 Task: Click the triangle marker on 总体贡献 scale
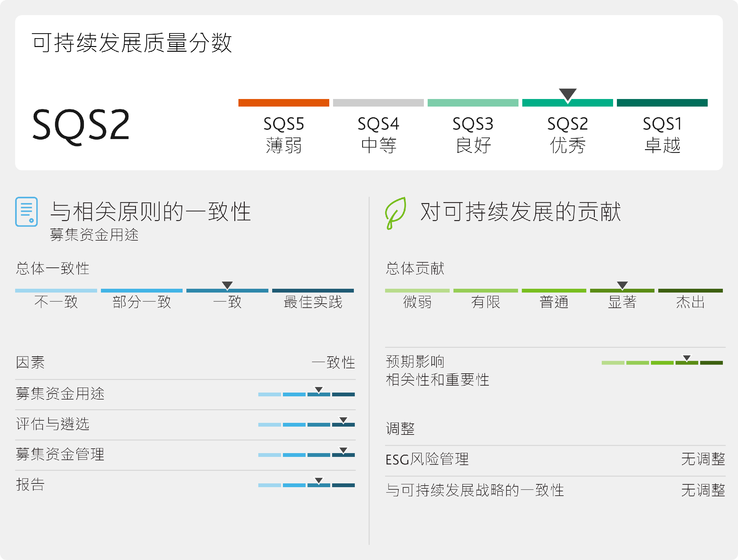point(622,285)
